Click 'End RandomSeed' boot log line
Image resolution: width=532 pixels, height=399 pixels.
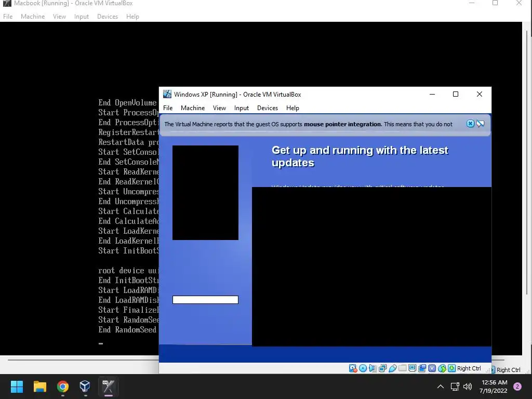pyautogui.click(x=127, y=330)
